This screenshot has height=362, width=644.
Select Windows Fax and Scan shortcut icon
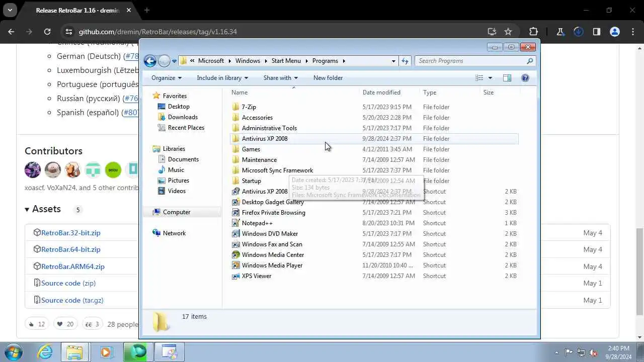tap(235, 244)
